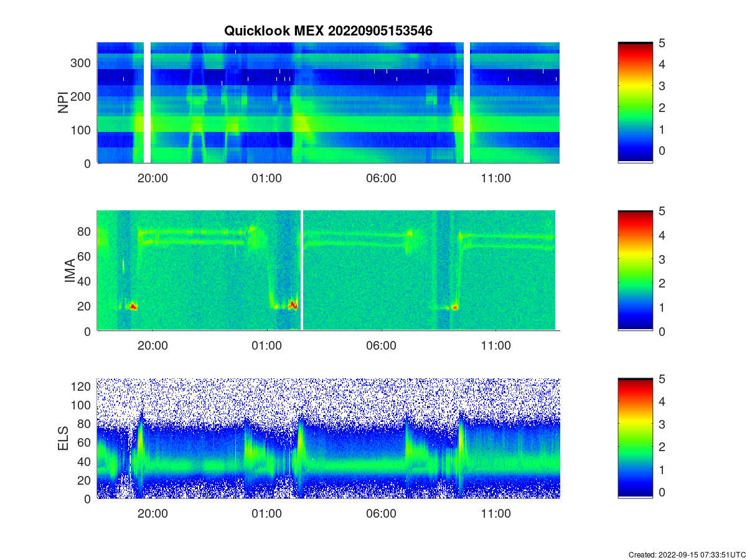
Task: Click the NPI spectrogram plot area
Action: (328, 103)
